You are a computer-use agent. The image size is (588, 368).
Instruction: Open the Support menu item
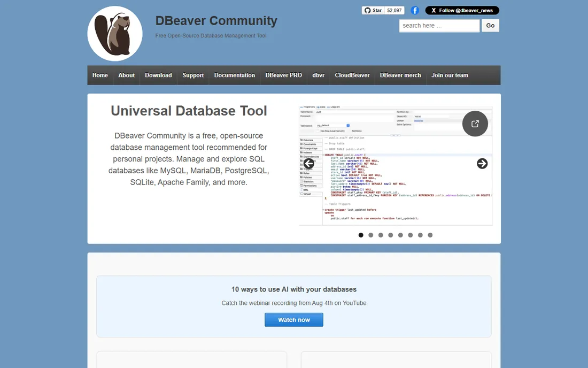(193, 75)
